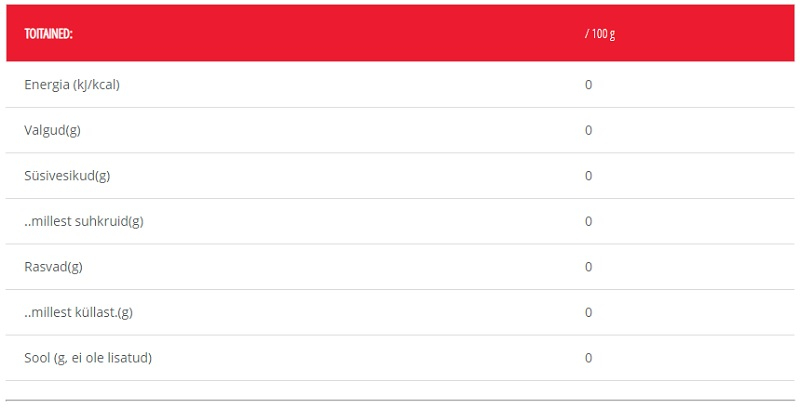Click the red table header bar
This screenshot has width=800, height=408.
(400, 33)
